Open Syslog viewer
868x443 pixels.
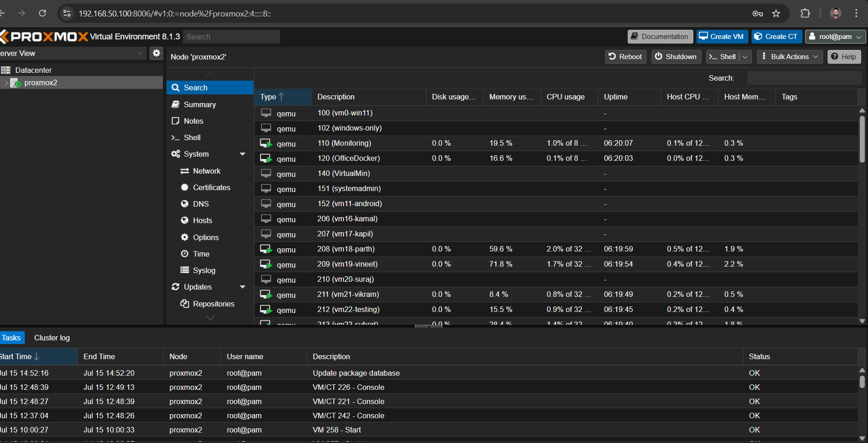point(210,270)
